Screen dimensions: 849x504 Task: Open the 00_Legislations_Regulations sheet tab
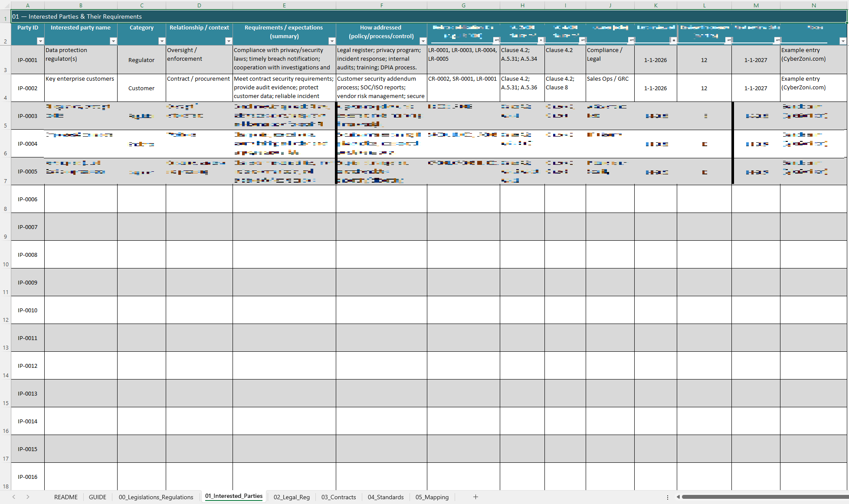point(156,497)
